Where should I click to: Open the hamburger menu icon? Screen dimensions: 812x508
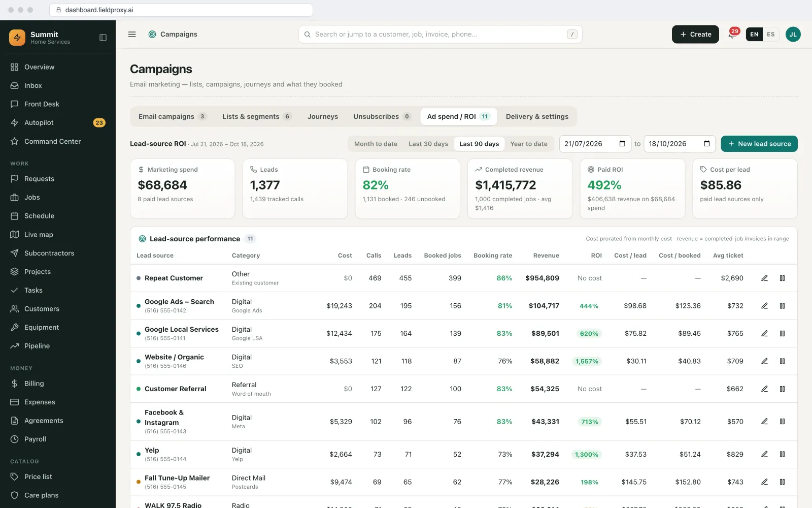point(132,35)
